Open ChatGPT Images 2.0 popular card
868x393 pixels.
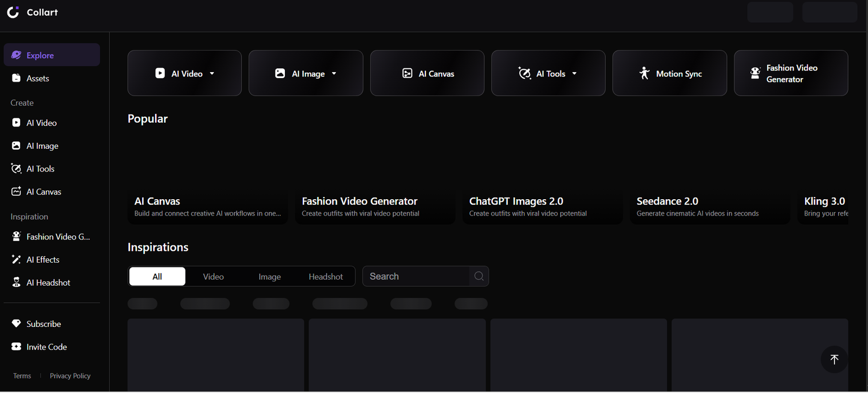[x=542, y=179]
